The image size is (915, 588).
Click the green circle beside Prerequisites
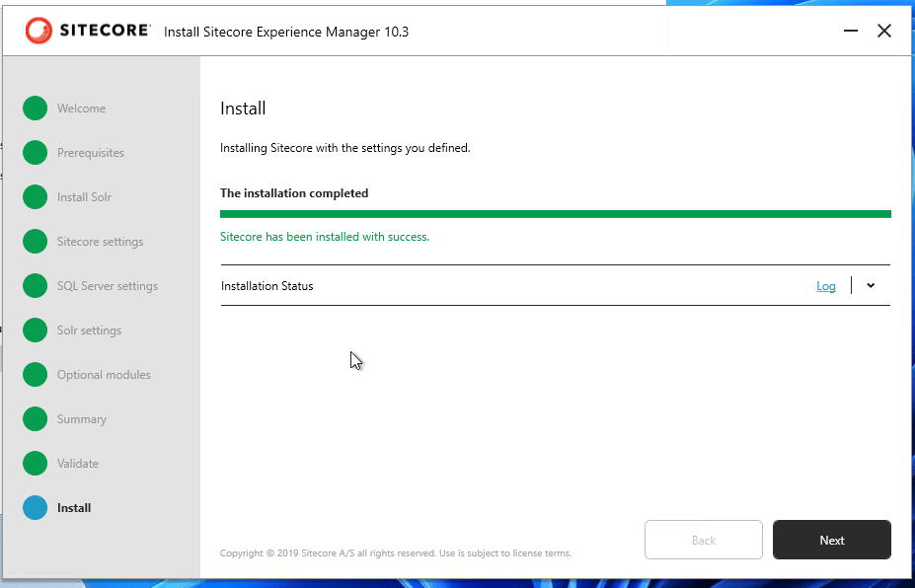tap(36, 153)
